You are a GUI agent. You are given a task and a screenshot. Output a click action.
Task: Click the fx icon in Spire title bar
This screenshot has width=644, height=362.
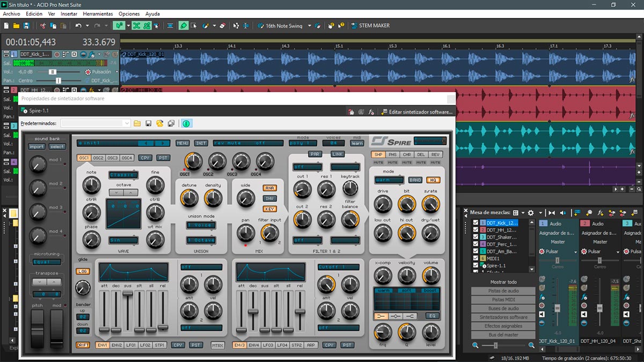tap(371, 112)
